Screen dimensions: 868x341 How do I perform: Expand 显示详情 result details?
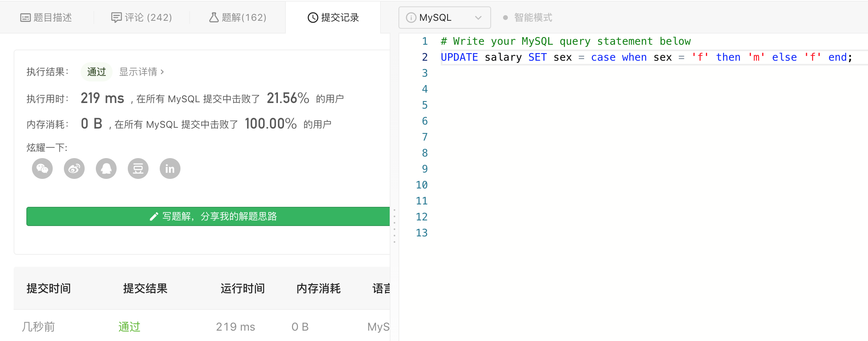(x=142, y=72)
